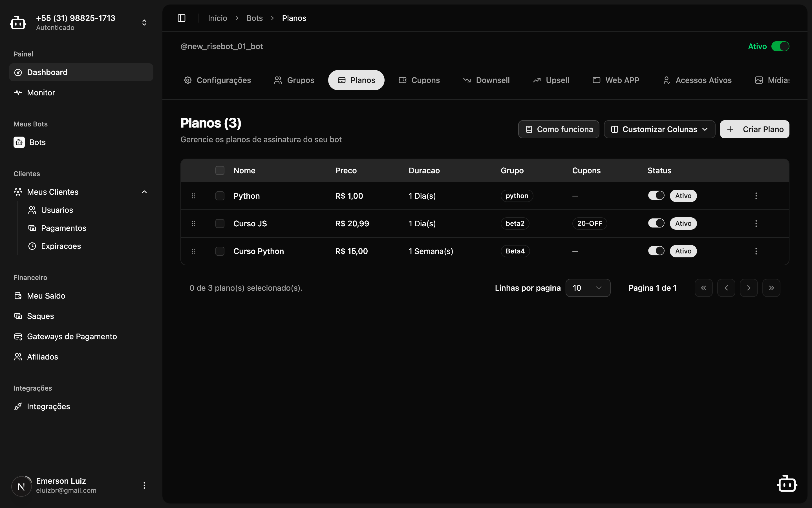Click the beta2 group badge

click(515, 224)
